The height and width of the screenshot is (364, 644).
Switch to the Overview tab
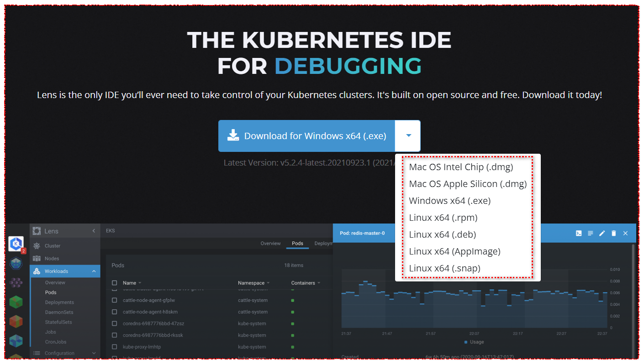point(270,243)
